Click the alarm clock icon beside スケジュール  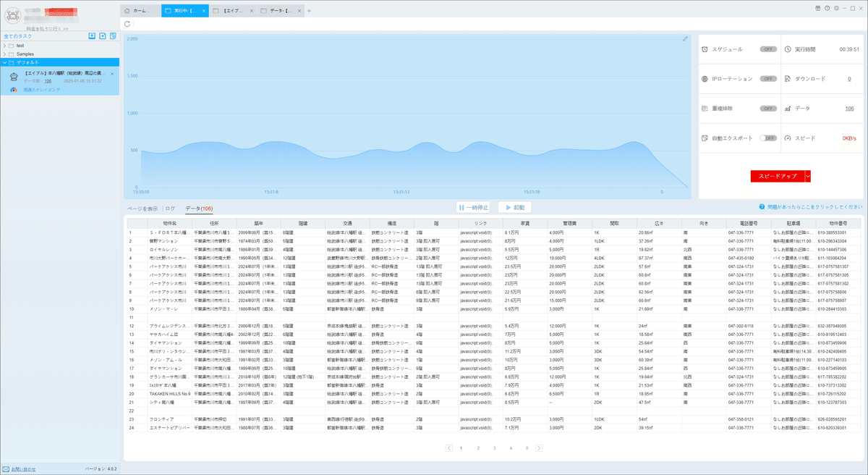point(705,49)
